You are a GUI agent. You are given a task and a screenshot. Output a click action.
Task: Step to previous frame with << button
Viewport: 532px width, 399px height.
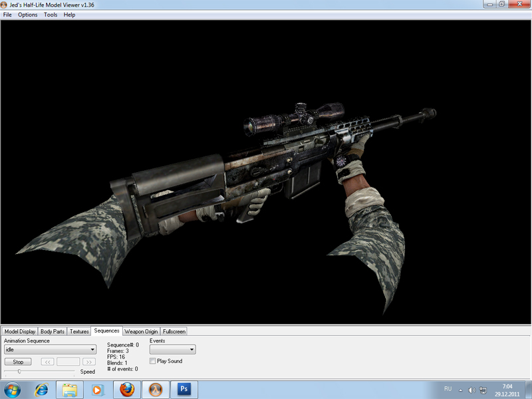click(x=47, y=362)
